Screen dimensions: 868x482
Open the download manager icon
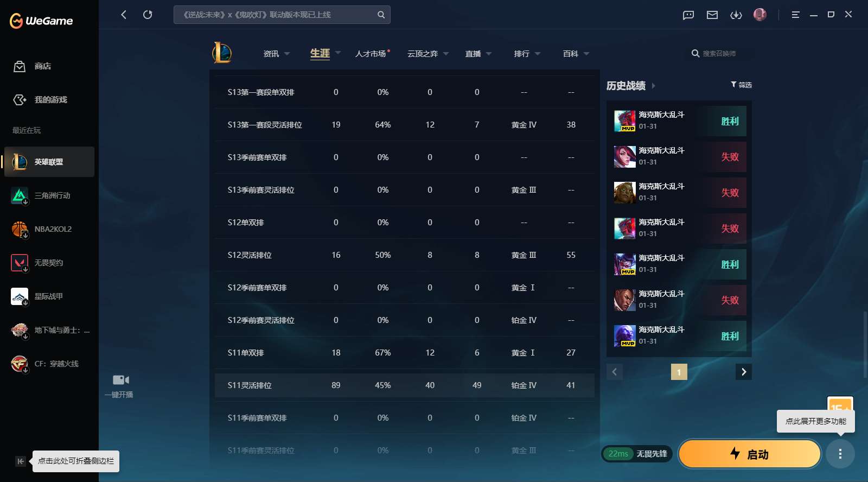click(x=736, y=15)
